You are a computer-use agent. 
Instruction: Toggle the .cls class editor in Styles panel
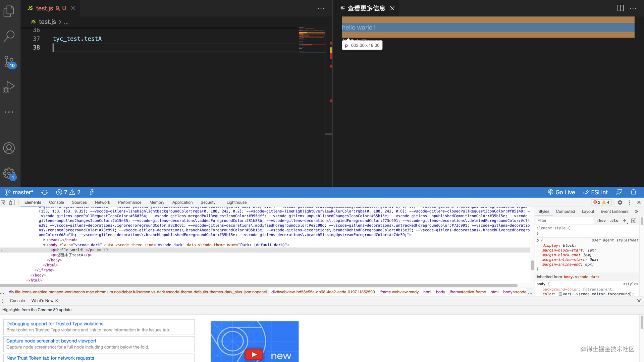click(614, 221)
